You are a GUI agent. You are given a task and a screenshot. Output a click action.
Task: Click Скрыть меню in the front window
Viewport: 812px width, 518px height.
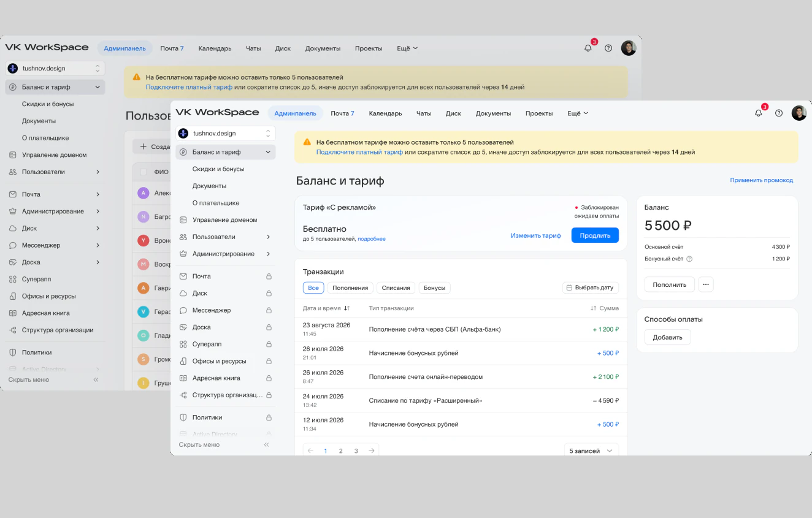199,444
